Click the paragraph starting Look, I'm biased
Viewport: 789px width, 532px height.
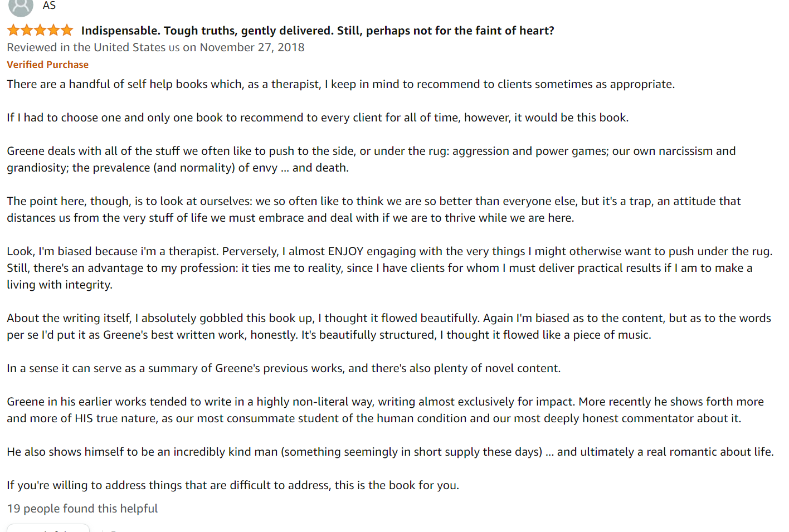pos(389,268)
